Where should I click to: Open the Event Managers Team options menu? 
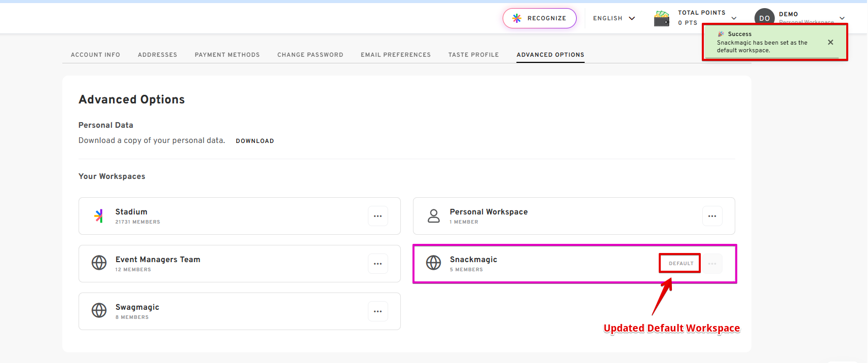[378, 264]
